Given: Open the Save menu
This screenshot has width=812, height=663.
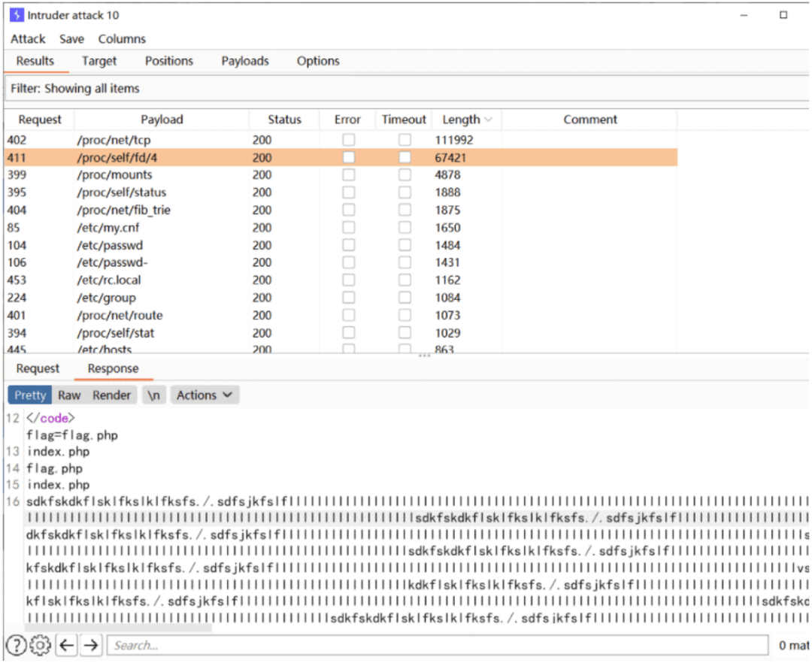Looking at the screenshot, I should (71, 39).
